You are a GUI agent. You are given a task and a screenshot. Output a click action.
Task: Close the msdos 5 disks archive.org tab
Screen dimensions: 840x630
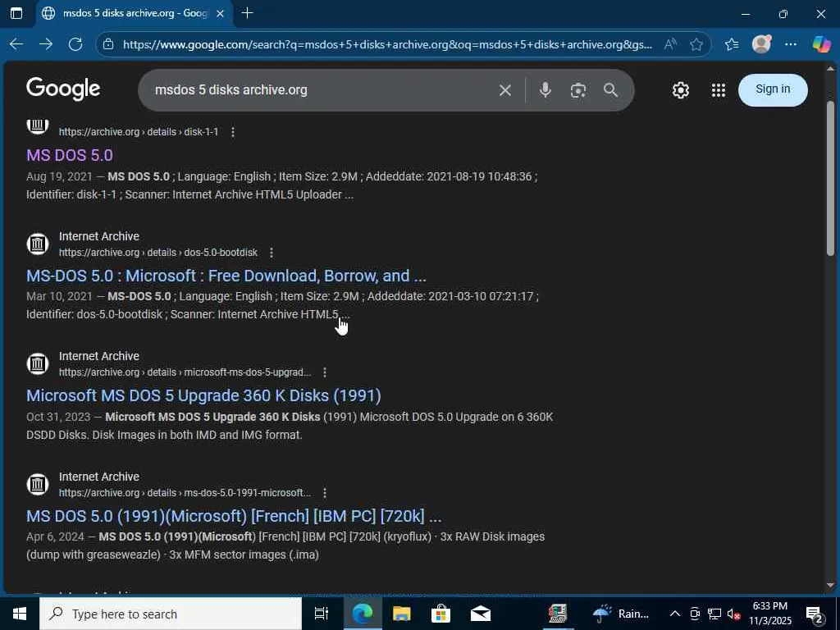pyautogui.click(x=220, y=13)
